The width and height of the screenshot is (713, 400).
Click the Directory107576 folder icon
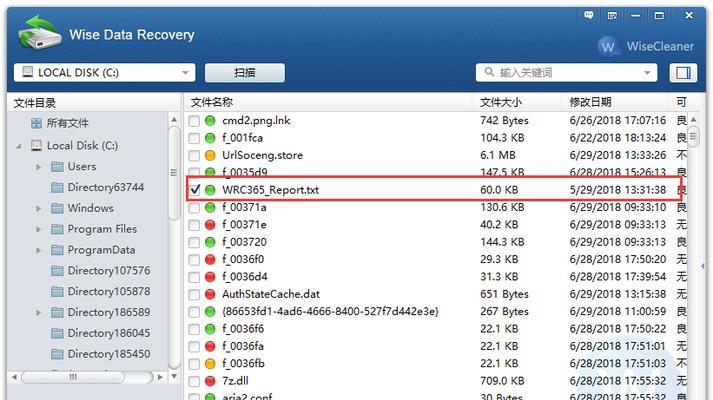(x=57, y=271)
